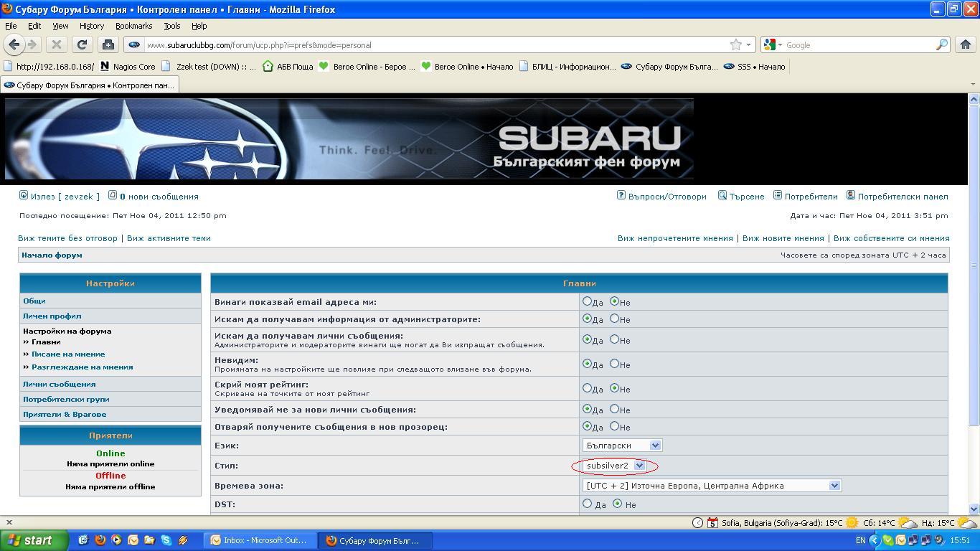The width and height of the screenshot is (980, 551).
Task: Select Не for the Невидим option
Action: click(x=614, y=364)
